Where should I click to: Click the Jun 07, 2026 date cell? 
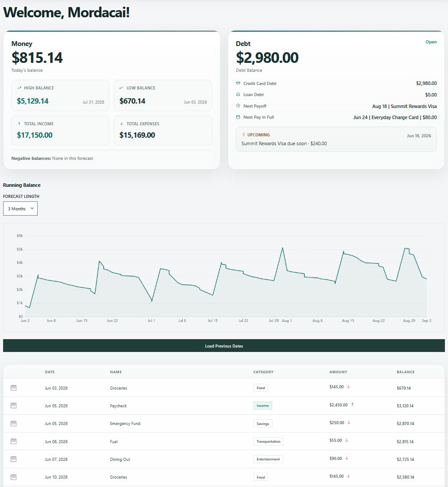point(56,460)
